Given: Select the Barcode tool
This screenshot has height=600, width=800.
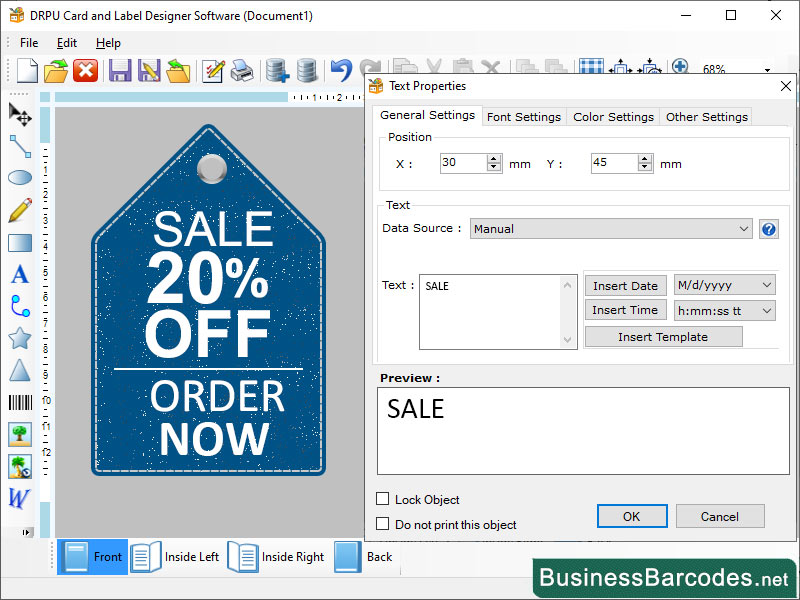Looking at the screenshot, I should click(x=20, y=402).
